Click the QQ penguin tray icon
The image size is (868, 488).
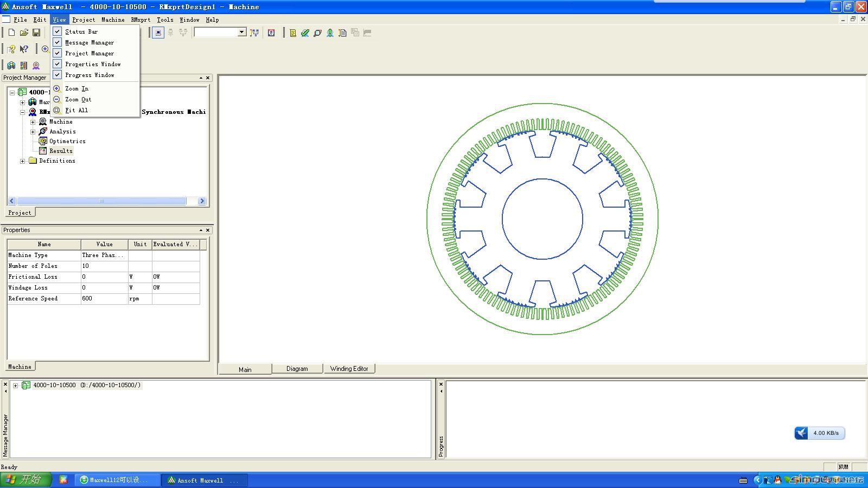777,480
